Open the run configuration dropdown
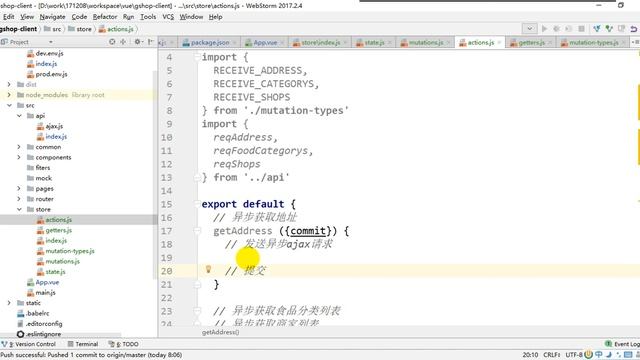640x360 pixels. (x=529, y=29)
